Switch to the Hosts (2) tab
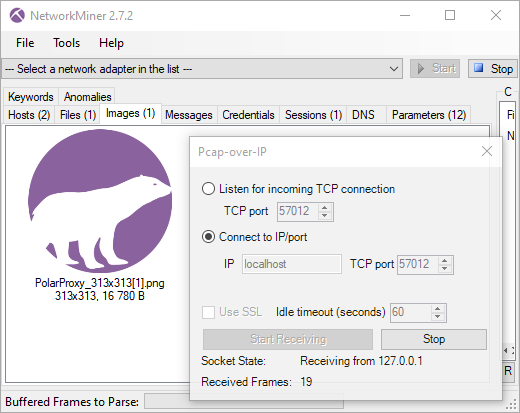520x413 pixels. (x=29, y=115)
